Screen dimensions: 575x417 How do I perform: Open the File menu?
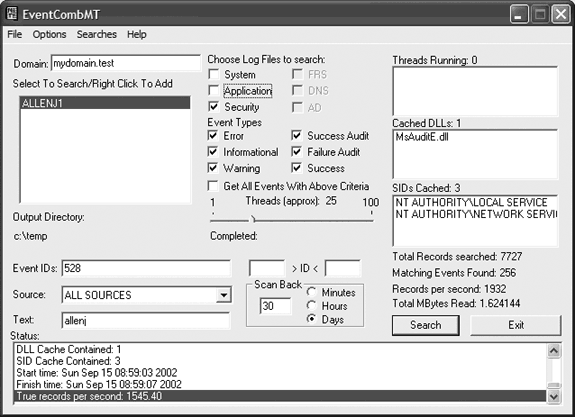[15, 34]
